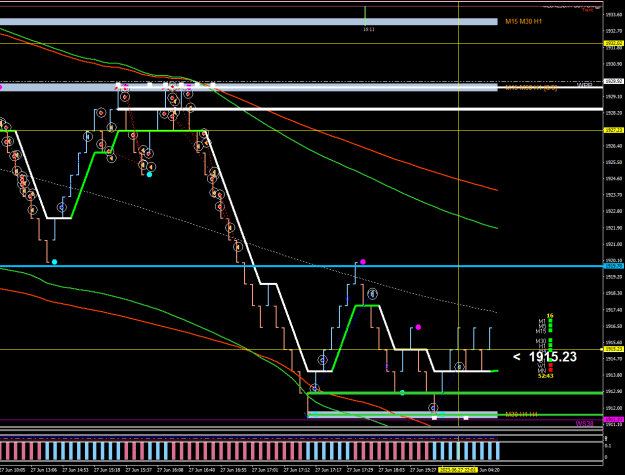Image resolution: width=625 pixels, height=475 pixels.
Task: Click the magenta 1911.33 price tag
Action: [x=614, y=419]
